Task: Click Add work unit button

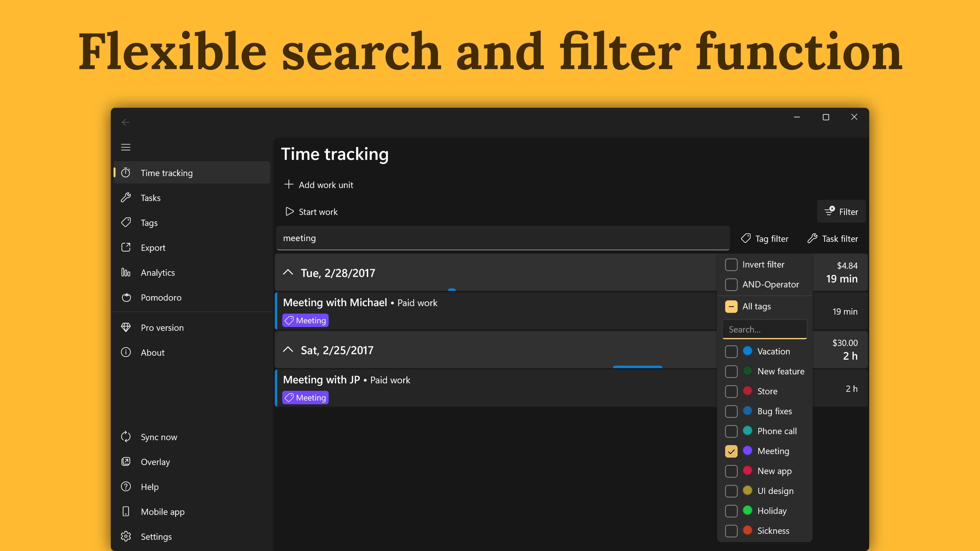Action: click(319, 185)
